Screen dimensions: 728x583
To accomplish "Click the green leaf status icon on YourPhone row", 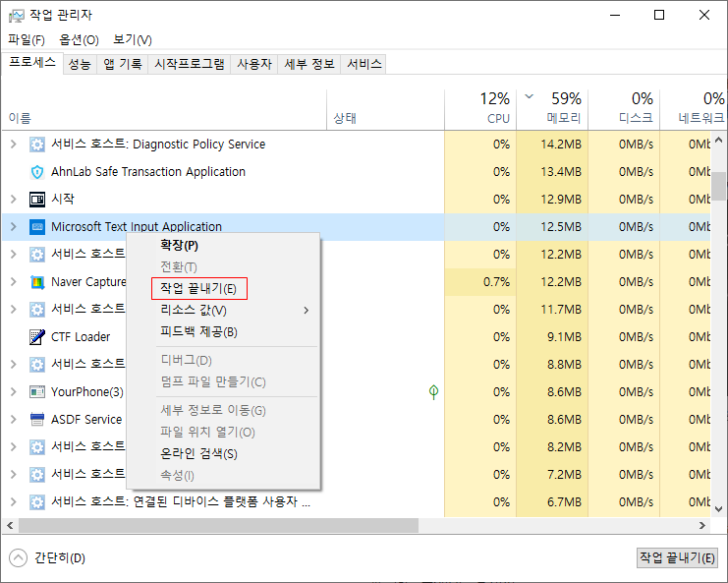I will [433, 392].
